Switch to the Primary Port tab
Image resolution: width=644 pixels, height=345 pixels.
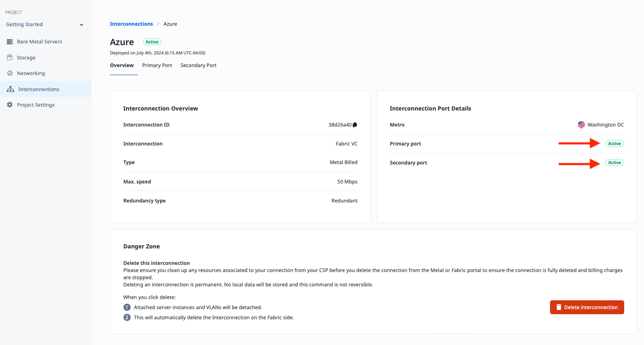tap(157, 65)
